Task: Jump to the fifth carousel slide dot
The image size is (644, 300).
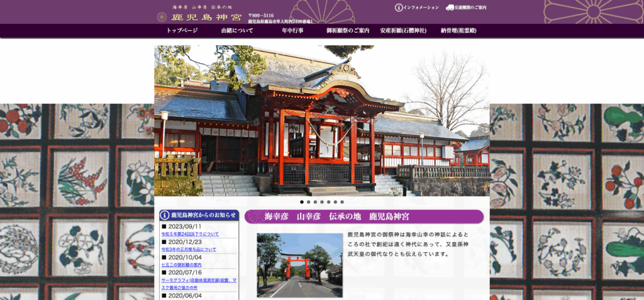Action: tap(328, 202)
